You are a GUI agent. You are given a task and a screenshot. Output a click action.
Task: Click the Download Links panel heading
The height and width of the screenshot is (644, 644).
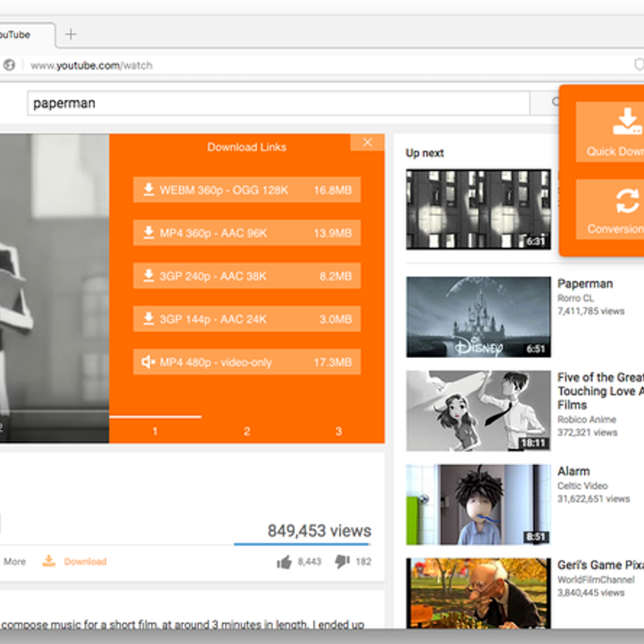pyautogui.click(x=247, y=147)
